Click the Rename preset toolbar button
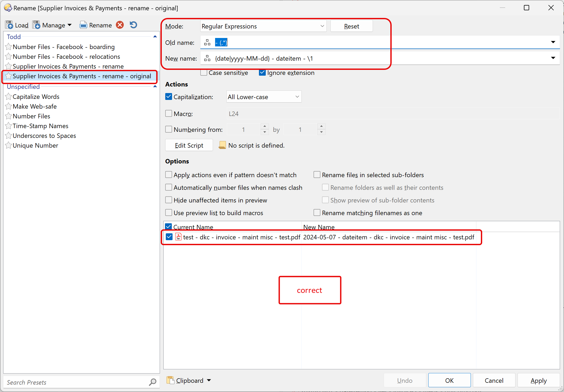564x392 pixels. tap(96, 25)
